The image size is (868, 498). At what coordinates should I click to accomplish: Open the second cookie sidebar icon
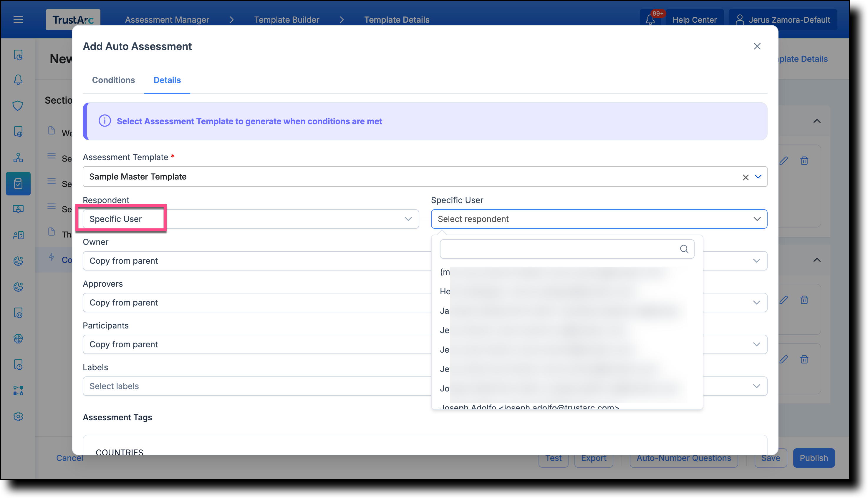[x=18, y=287]
